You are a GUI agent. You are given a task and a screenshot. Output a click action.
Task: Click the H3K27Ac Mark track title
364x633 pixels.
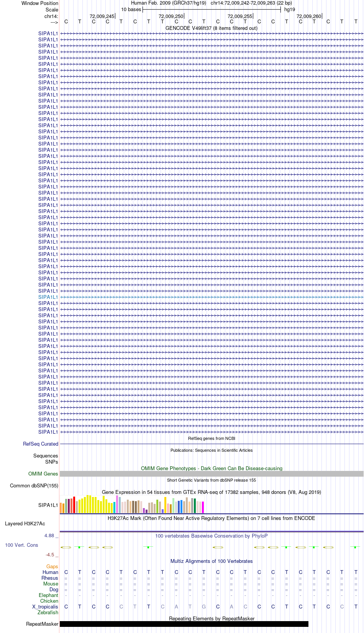(212, 518)
